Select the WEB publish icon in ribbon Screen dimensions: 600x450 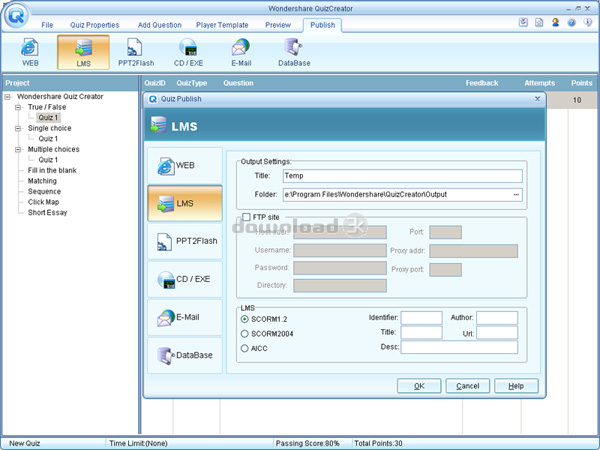coord(30,52)
